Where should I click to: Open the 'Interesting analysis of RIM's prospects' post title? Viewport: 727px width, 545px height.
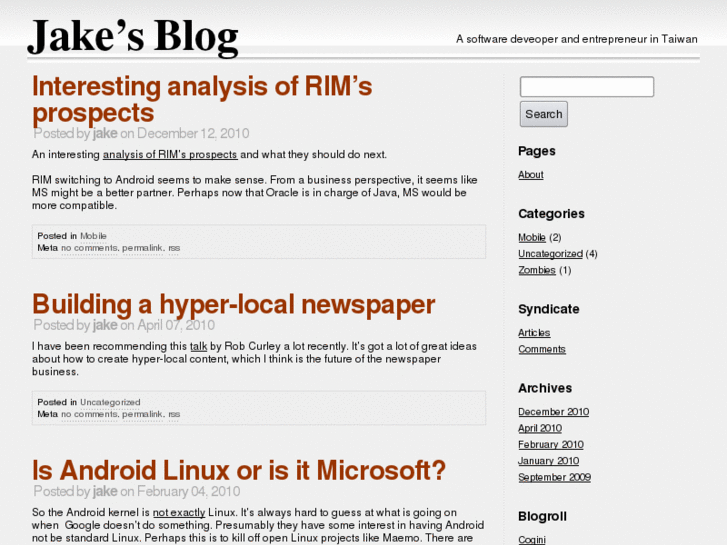tap(202, 99)
